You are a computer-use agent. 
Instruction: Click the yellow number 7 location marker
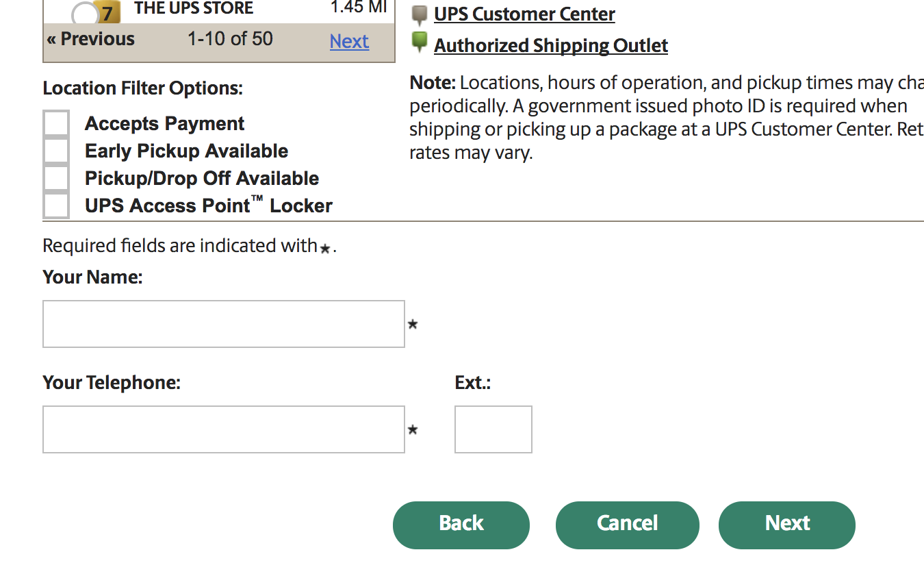(106, 13)
